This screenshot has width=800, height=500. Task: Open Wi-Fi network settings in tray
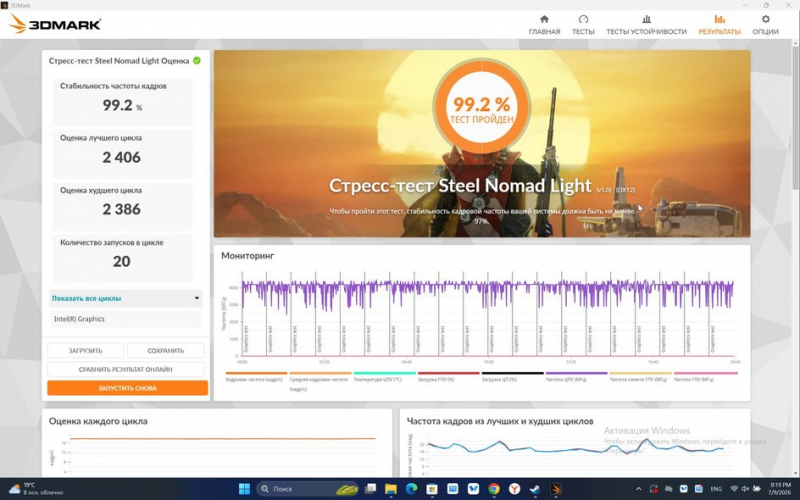point(734,489)
